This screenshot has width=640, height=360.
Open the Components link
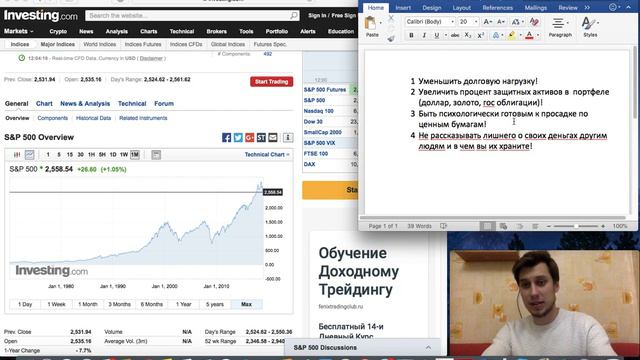53,118
